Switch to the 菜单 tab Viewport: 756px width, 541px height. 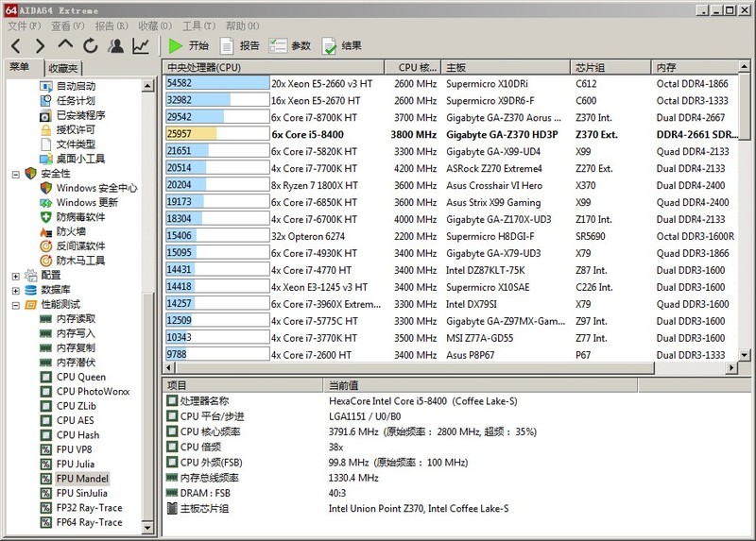click(x=19, y=67)
